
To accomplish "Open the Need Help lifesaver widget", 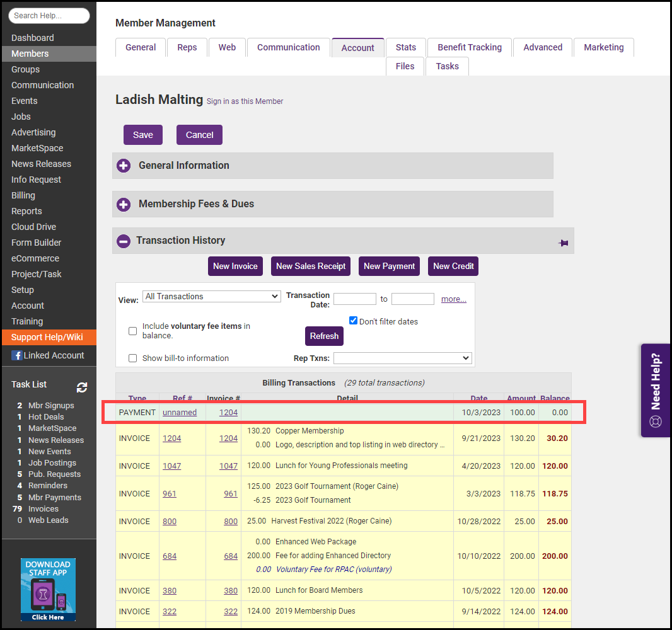I will pyautogui.click(x=656, y=390).
